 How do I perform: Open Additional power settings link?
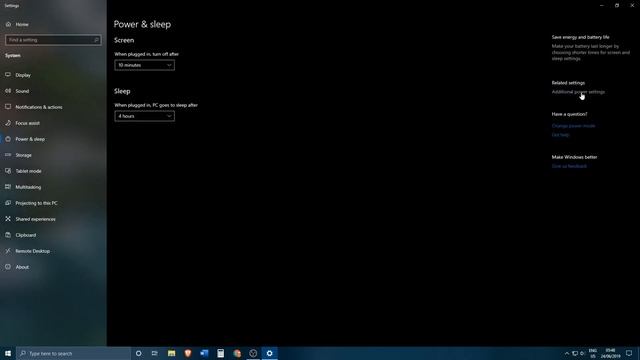[578, 92]
